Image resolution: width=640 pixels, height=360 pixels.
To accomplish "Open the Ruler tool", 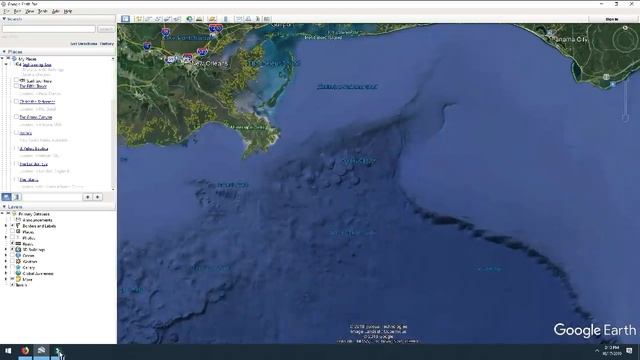I will (x=225, y=19).
